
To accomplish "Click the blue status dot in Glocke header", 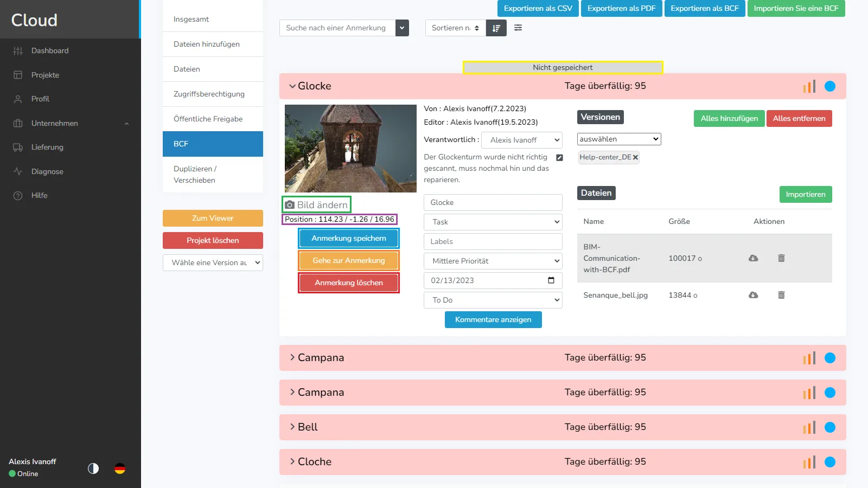I will pyautogui.click(x=830, y=86).
